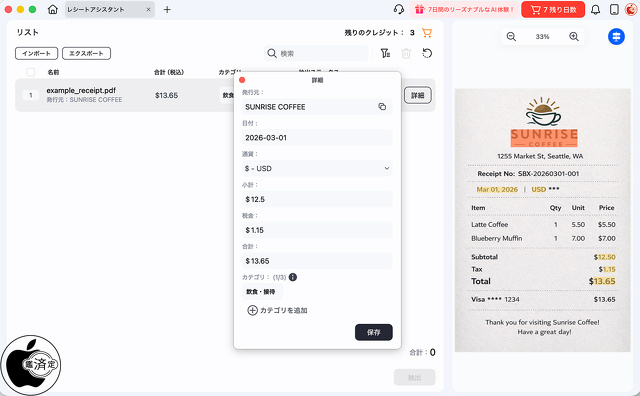
Task: Buy credits with the orange cart icon
Action: (x=427, y=33)
